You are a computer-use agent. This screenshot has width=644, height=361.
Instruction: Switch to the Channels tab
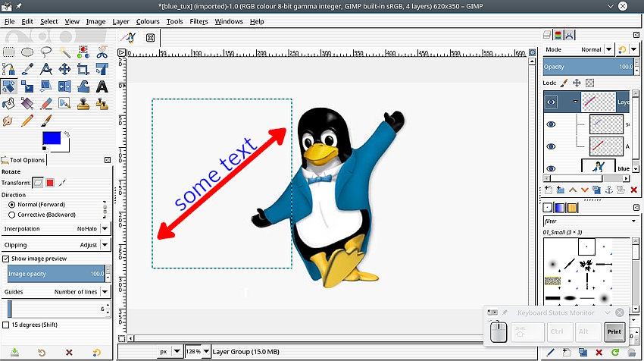point(558,35)
